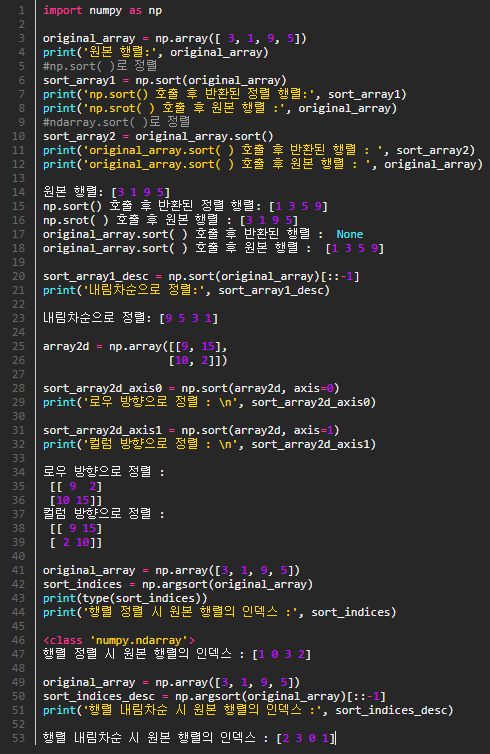Click 'sort_array1 = np.sort(original_array)' line
The image size is (490, 754).
click(x=164, y=80)
